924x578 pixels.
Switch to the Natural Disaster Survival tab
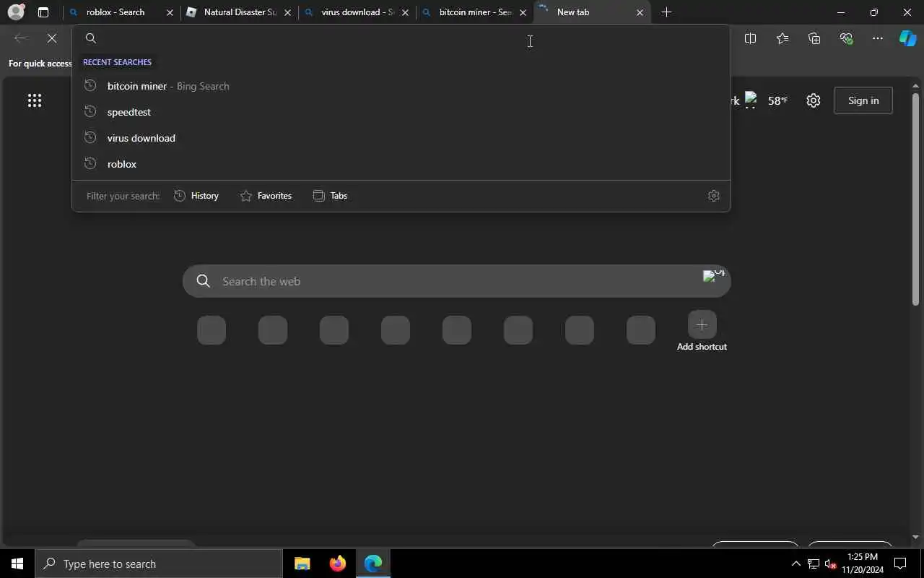click(238, 12)
